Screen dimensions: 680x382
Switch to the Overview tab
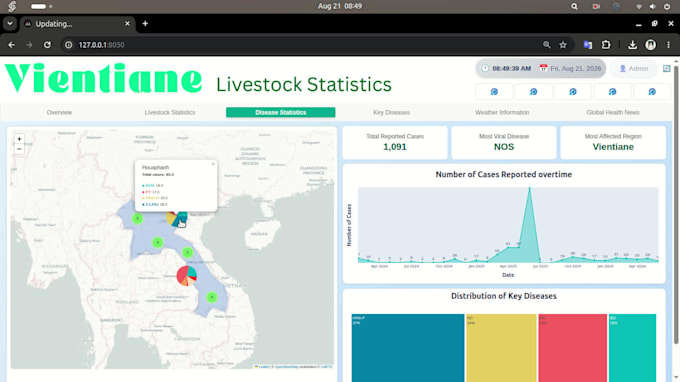(x=59, y=112)
